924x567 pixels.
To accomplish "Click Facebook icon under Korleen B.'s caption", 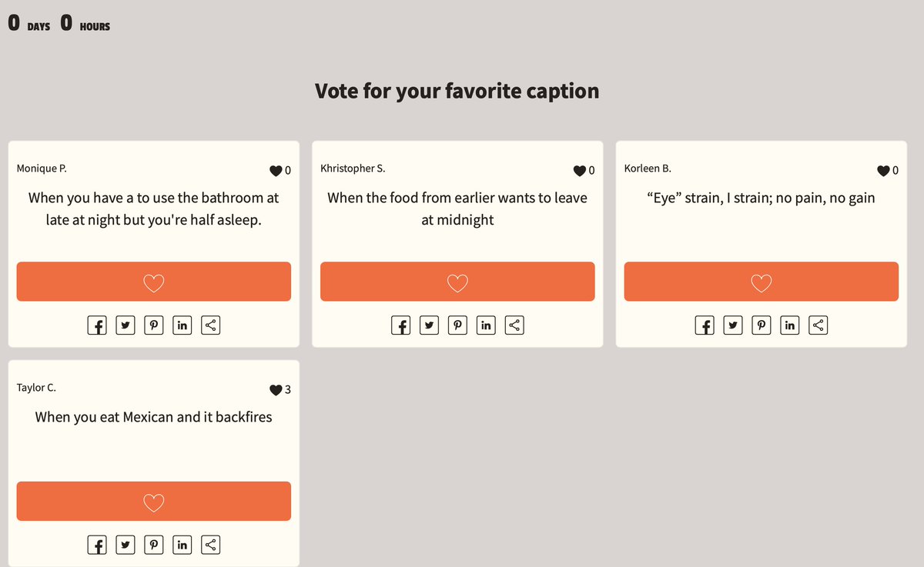I will point(705,325).
